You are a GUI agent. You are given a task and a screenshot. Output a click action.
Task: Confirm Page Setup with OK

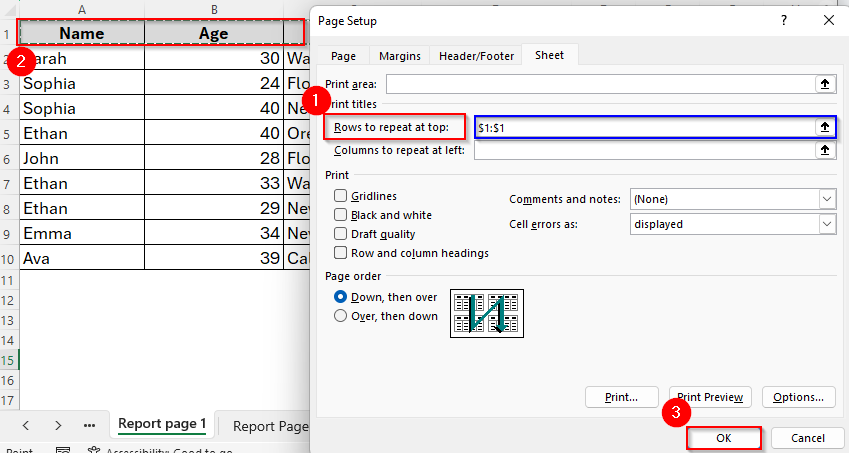click(x=724, y=438)
